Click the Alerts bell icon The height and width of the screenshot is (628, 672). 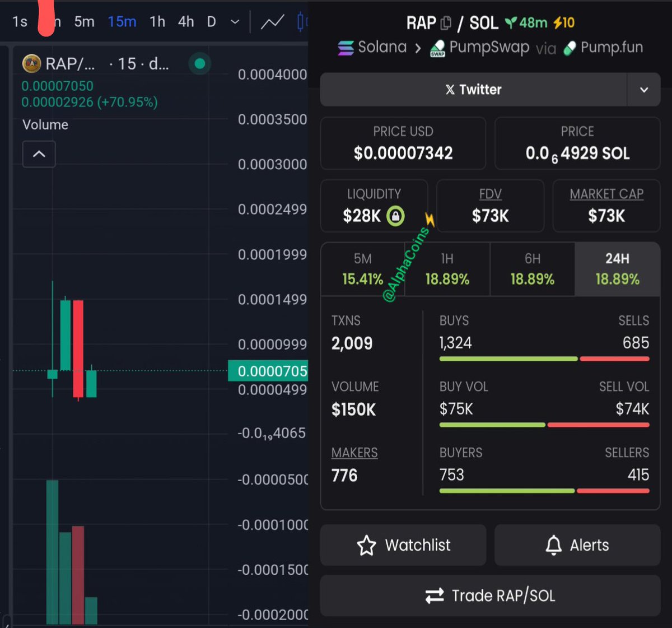point(553,545)
